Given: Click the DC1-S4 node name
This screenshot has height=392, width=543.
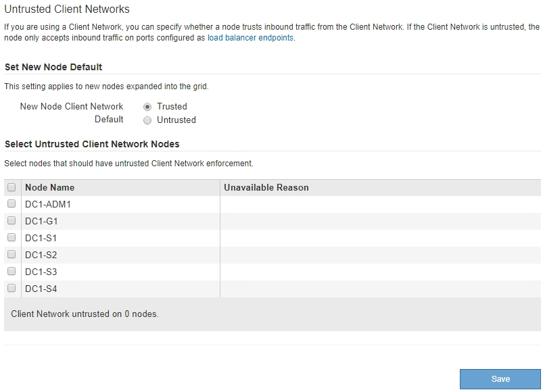Looking at the screenshot, I should pos(41,289).
